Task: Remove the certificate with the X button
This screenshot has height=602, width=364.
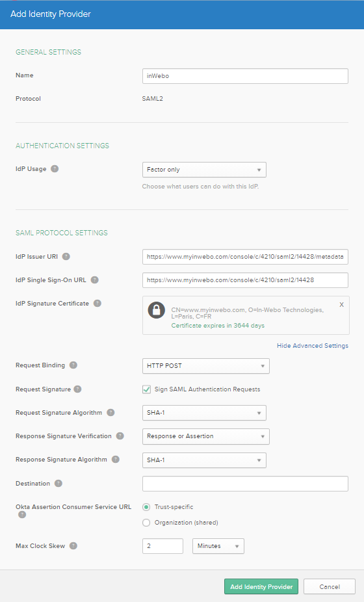Action: (341, 305)
